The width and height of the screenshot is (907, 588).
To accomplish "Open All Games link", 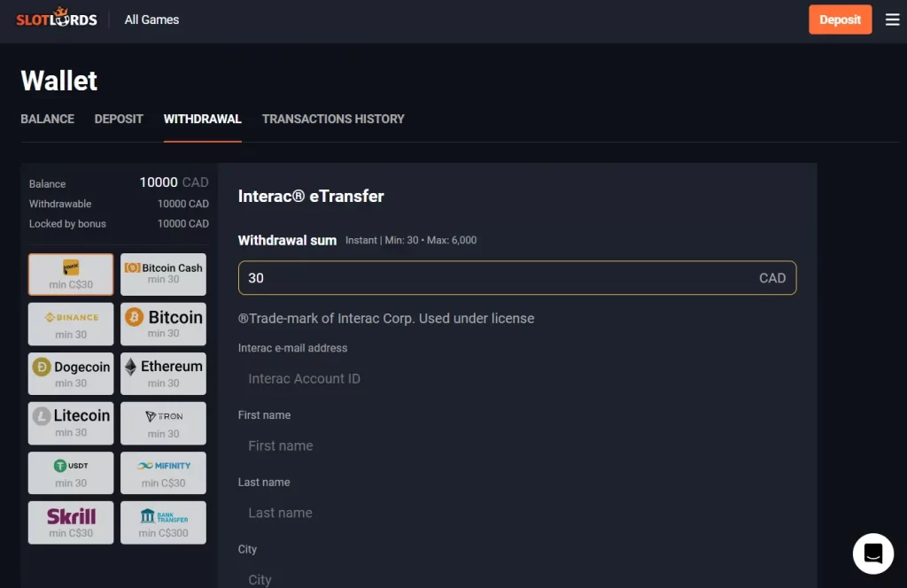I will coord(151,19).
